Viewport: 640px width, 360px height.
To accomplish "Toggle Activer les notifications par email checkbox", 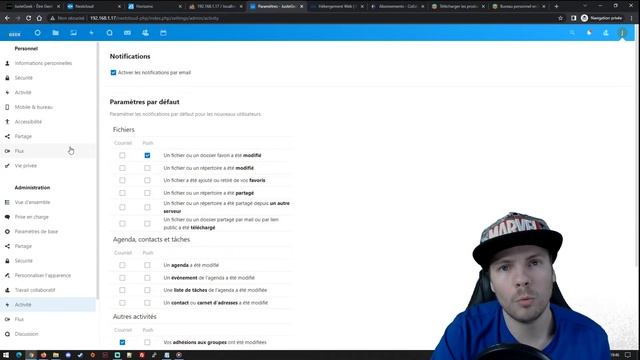I will (113, 73).
